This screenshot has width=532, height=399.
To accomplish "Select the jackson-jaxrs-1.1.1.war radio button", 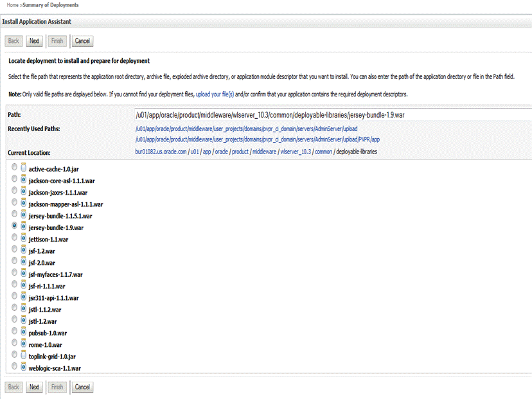I will 14,190.
